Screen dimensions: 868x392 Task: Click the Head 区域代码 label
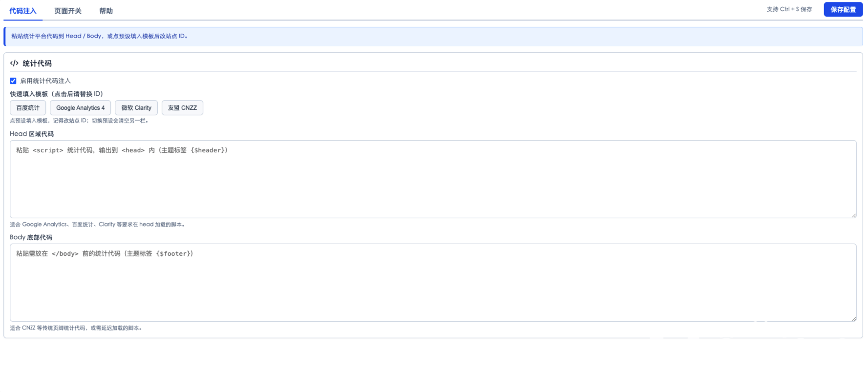pos(32,134)
